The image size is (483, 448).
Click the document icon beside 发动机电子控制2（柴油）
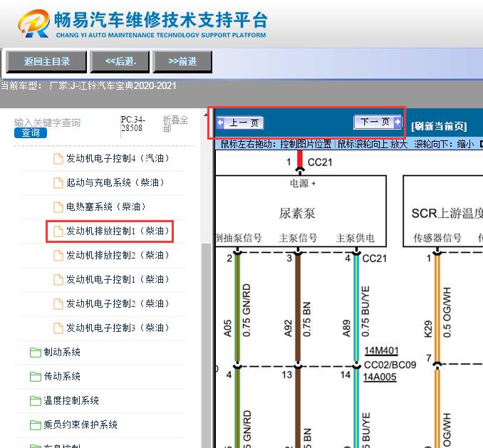tap(58, 304)
